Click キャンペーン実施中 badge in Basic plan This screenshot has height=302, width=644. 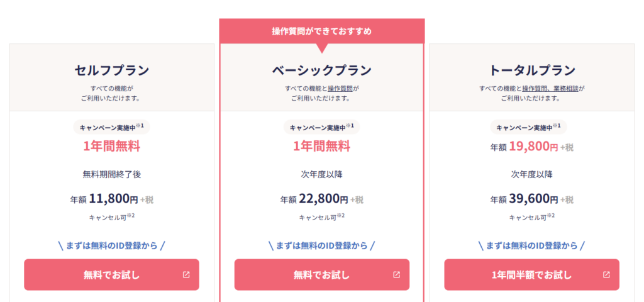[x=321, y=128]
